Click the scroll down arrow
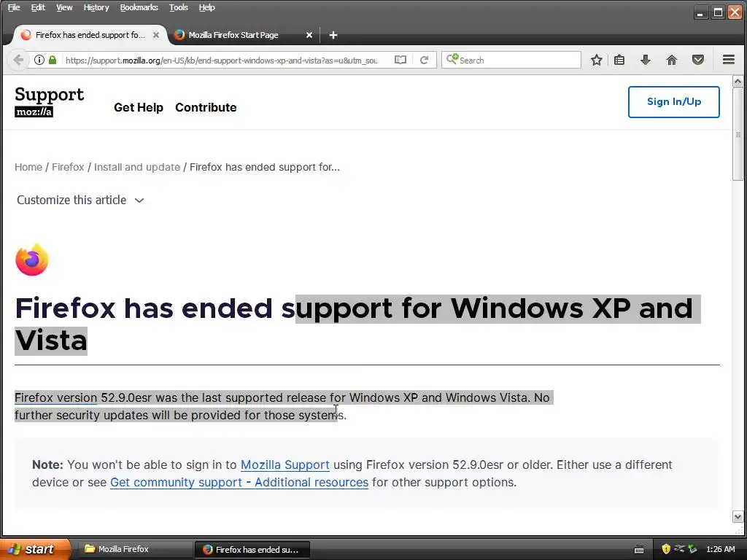 [738, 517]
